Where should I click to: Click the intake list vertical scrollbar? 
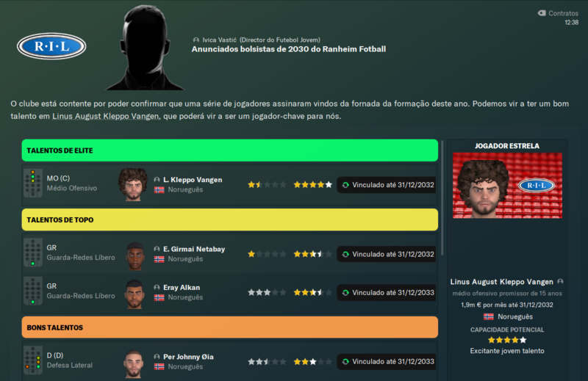pyautogui.click(x=442, y=197)
